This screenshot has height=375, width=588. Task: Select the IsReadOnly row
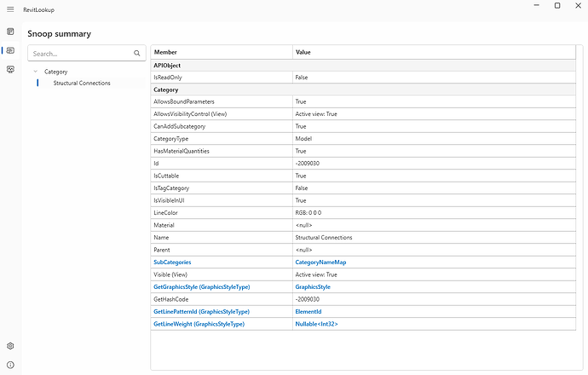point(363,78)
